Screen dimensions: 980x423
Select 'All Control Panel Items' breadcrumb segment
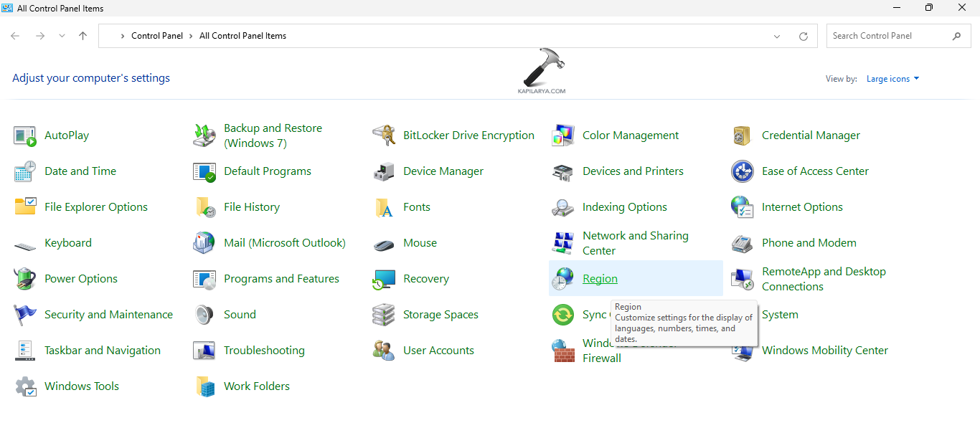[x=242, y=36]
